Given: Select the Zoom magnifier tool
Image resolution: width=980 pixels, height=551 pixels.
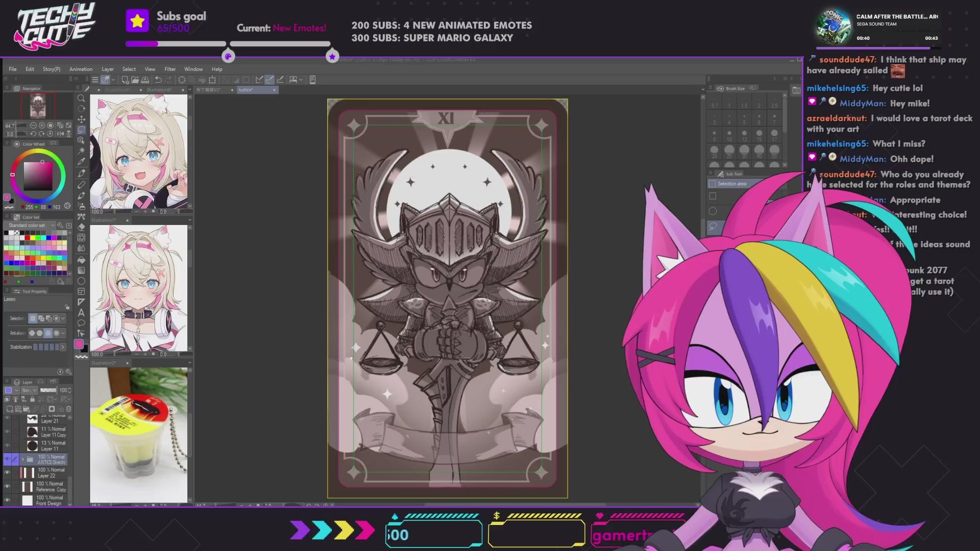Looking at the screenshot, I should 81,98.
